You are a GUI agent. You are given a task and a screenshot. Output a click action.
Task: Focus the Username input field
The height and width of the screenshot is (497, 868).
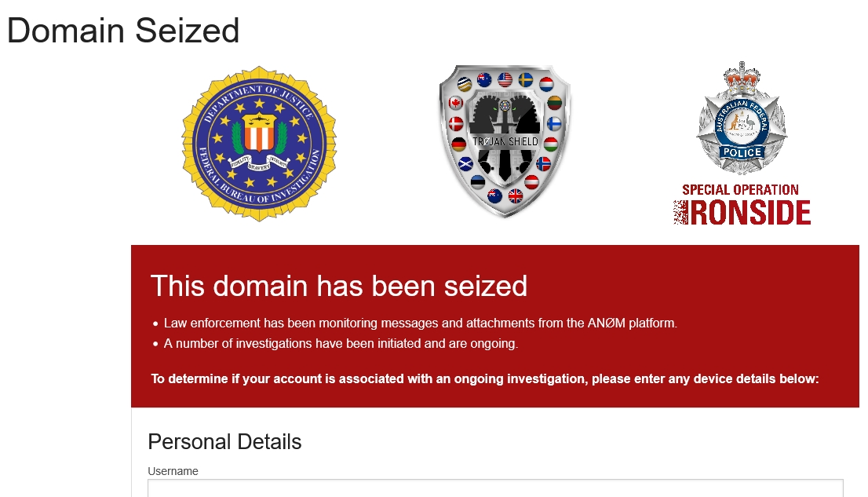[x=495, y=488]
